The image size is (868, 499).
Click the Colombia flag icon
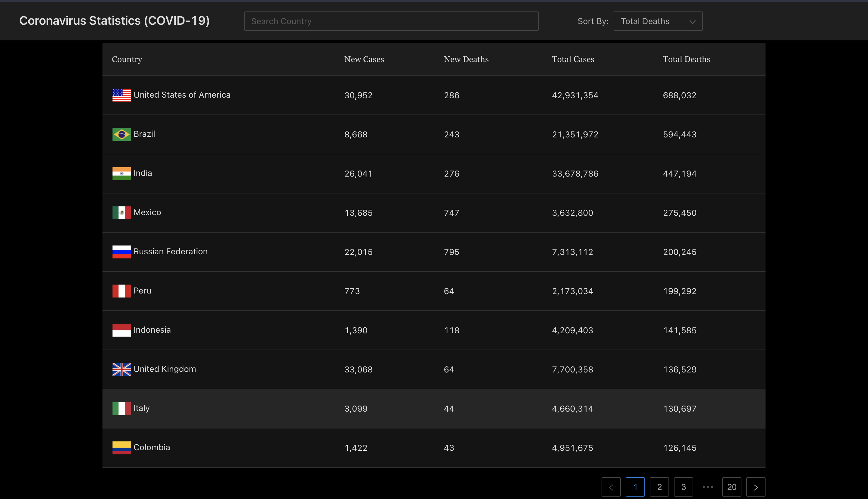pyautogui.click(x=122, y=447)
